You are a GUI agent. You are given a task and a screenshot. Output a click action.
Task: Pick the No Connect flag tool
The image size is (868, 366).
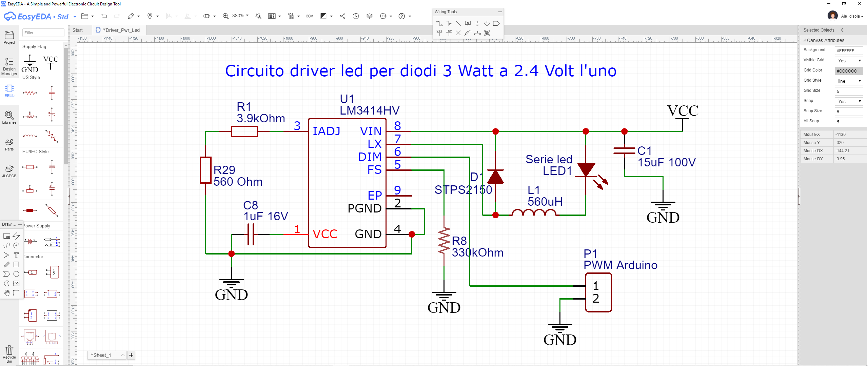pyautogui.click(x=458, y=33)
